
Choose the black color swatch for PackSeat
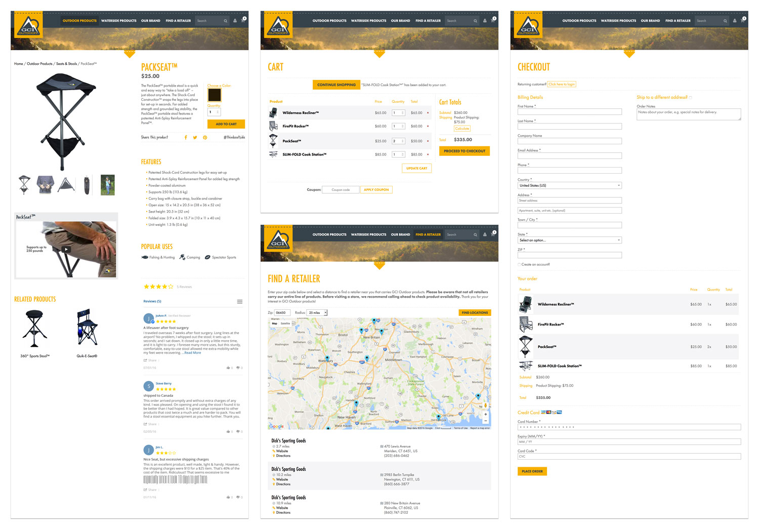click(215, 95)
